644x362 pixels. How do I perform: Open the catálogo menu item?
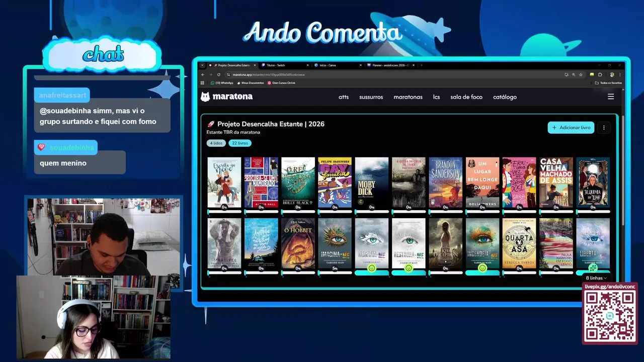pos(505,97)
